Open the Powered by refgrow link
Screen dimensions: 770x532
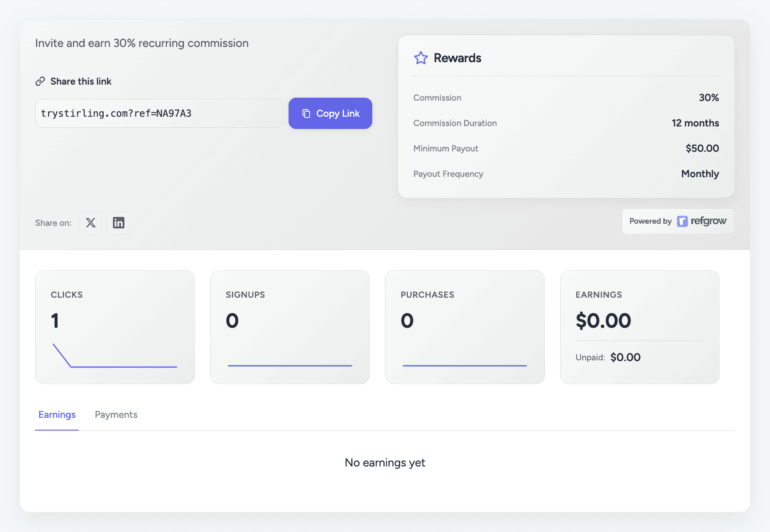(x=677, y=221)
